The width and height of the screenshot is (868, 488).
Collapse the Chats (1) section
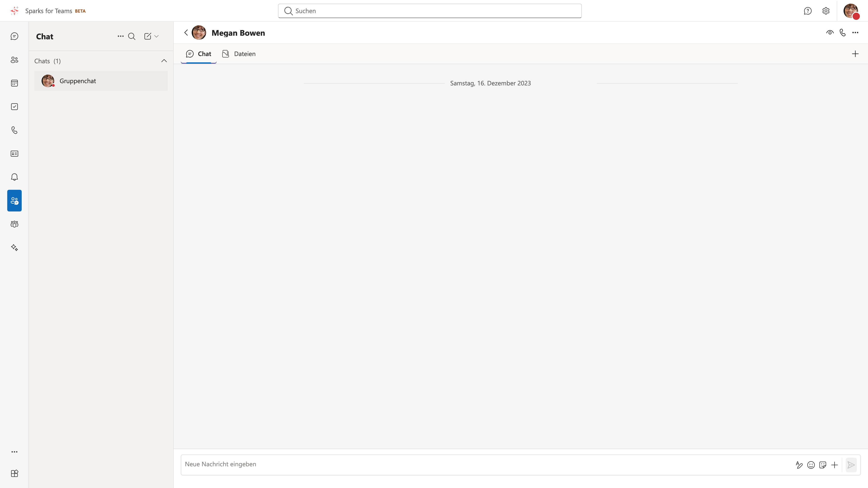[164, 61]
